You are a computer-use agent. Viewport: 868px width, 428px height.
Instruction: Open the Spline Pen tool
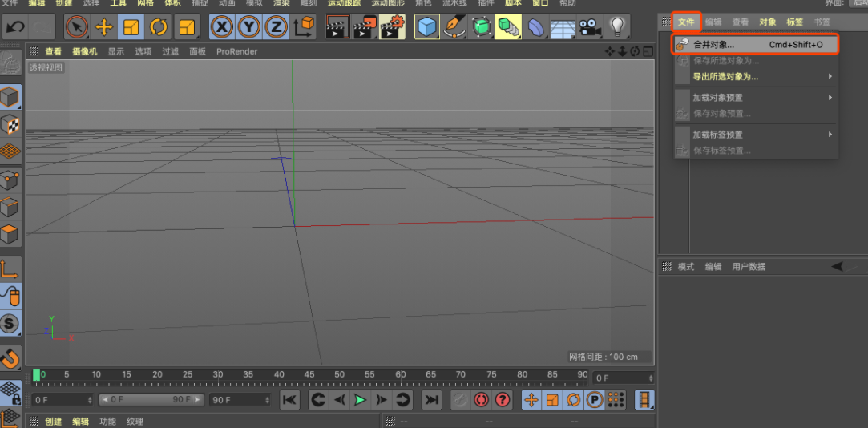[454, 26]
